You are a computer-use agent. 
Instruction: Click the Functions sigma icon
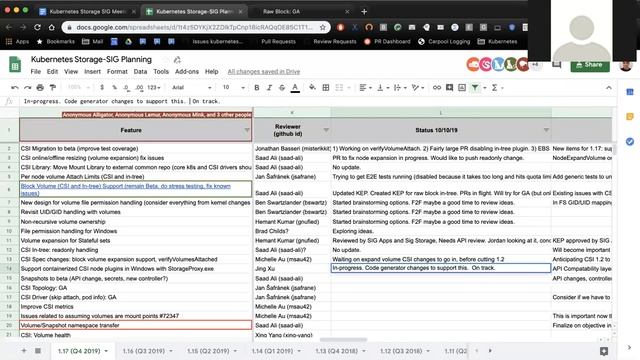click(x=494, y=88)
